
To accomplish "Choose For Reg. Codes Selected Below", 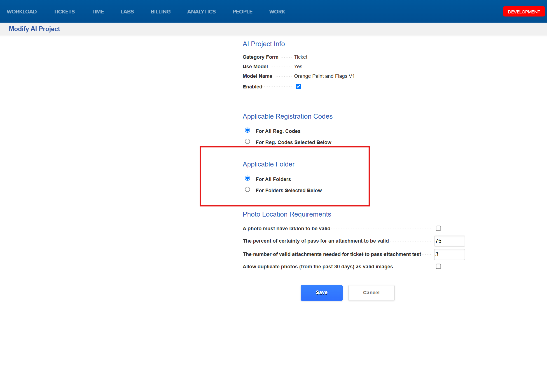I will pyautogui.click(x=247, y=142).
